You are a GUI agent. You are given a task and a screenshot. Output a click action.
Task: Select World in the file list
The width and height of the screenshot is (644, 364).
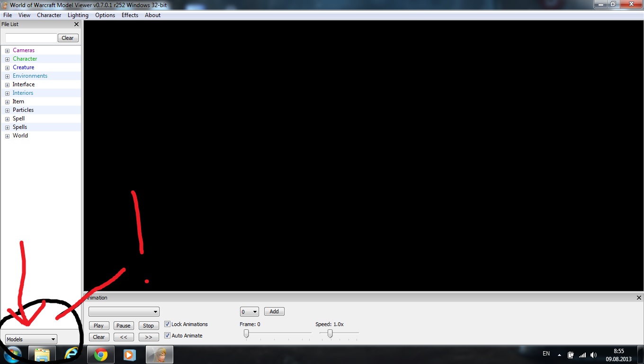(x=20, y=136)
